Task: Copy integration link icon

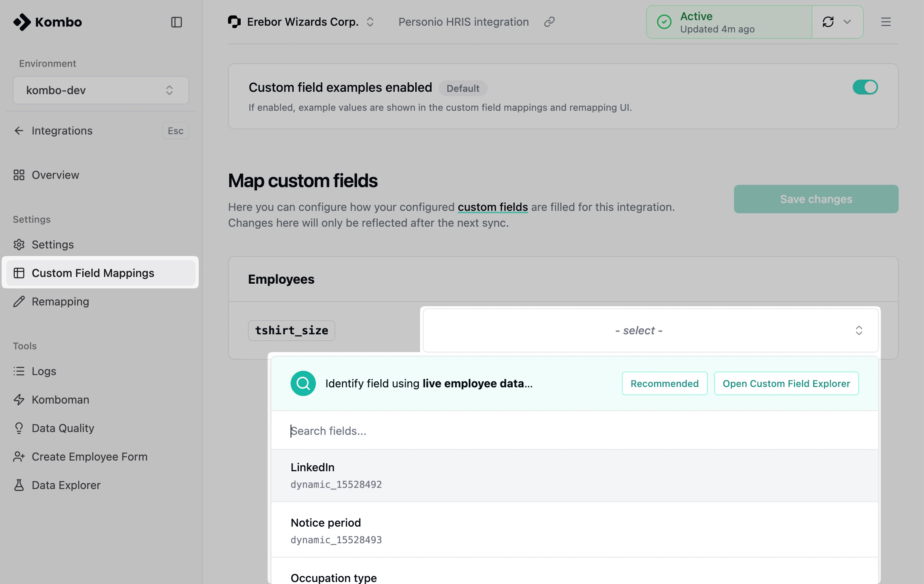Action: click(549, 22)
